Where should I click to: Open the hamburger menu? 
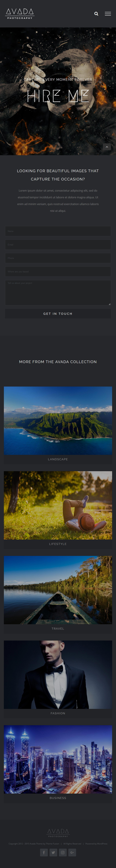108,14
